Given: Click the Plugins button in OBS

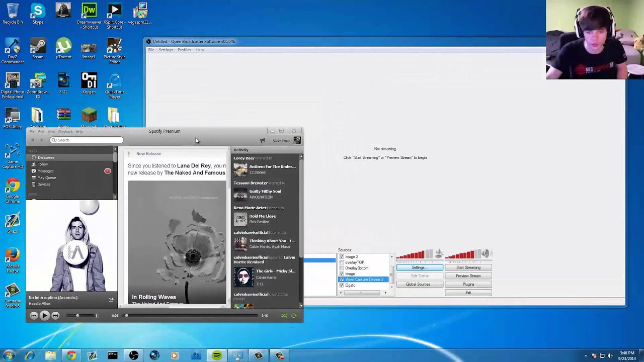Looking at the screenshot, I should (468, 285).
